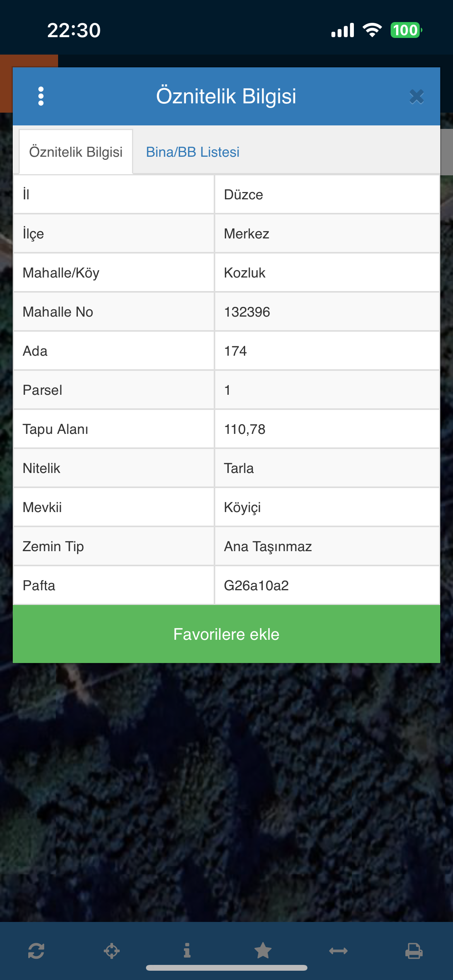Tap the crosshair location icon

click(x=112, y=951)
